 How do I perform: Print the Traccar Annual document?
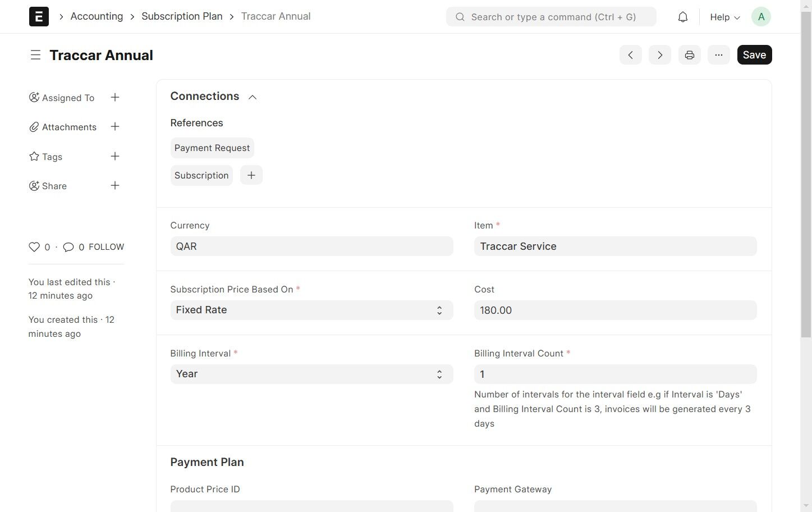pyautogui.click(x=689, y=55)
